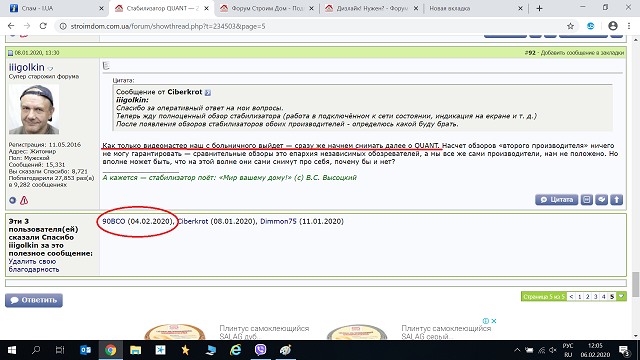Expand the dropdown arrow next to iiigolkin
Viewport: 640px width, 360px height.
pos(50,69)
